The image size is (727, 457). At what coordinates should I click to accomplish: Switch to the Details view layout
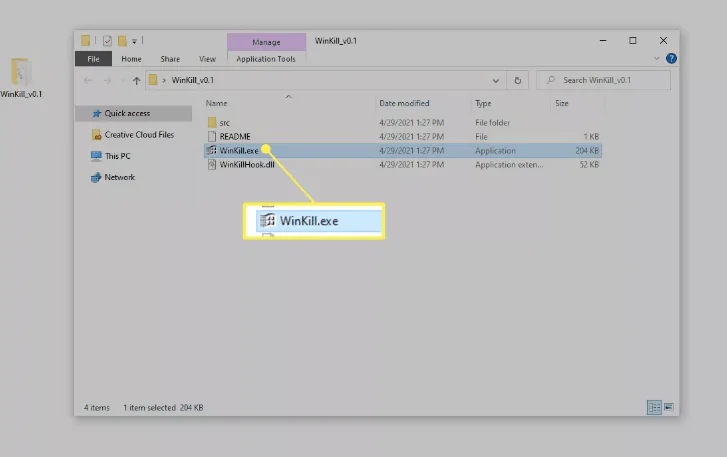click(x=654, y=407)
